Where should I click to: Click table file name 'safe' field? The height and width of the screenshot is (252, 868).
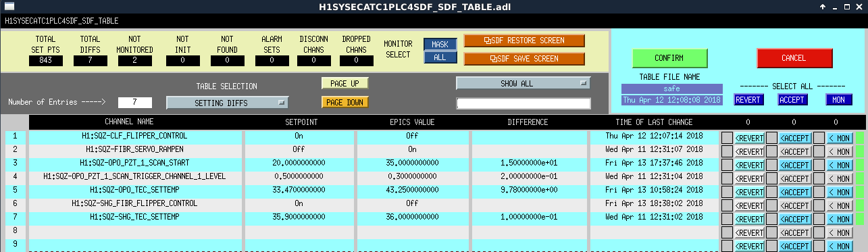[672, 89]
